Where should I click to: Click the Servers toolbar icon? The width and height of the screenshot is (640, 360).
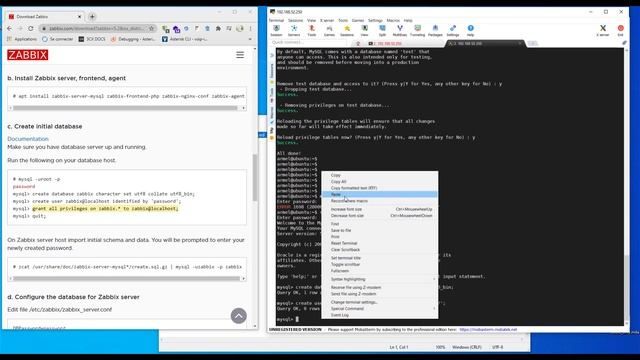click(x=294, y=30)
